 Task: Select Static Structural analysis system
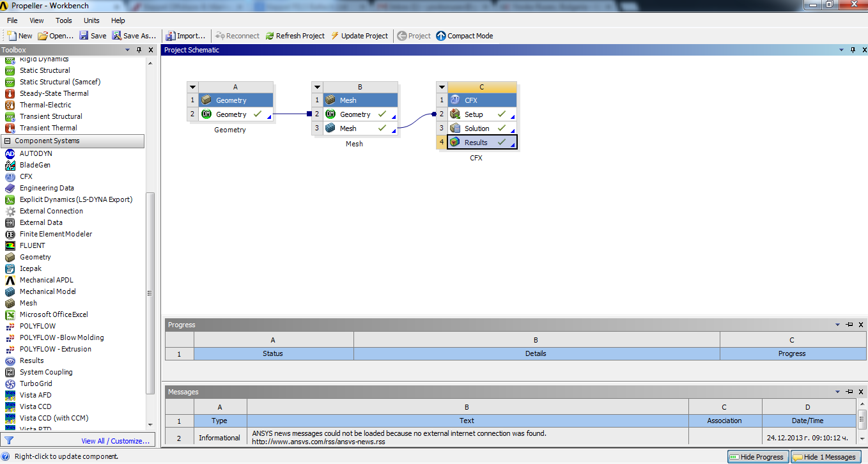[x=45, y=70]
